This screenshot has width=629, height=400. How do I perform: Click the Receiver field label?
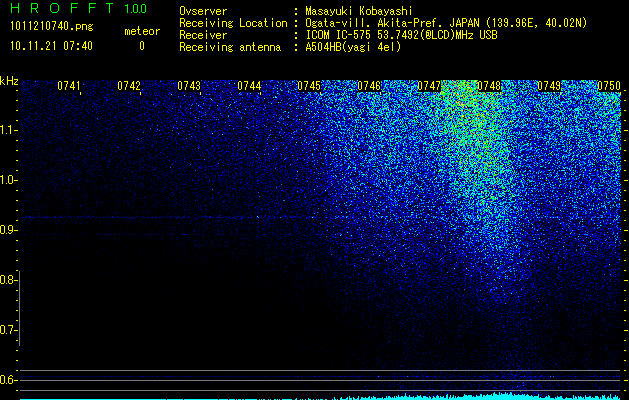[x=203, y=35]
